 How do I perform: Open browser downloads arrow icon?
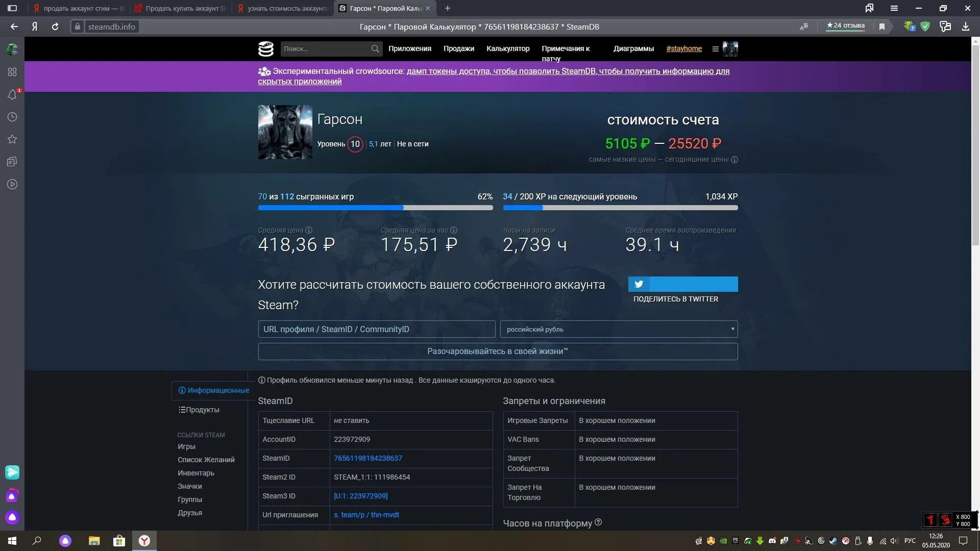click(965, 27)
